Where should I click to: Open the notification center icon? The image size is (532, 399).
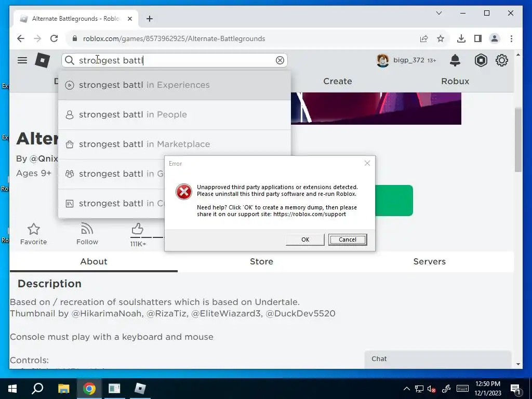515,389
